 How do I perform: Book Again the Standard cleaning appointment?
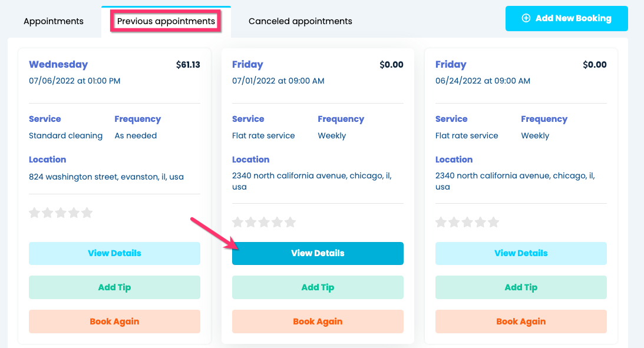point(114,322)
